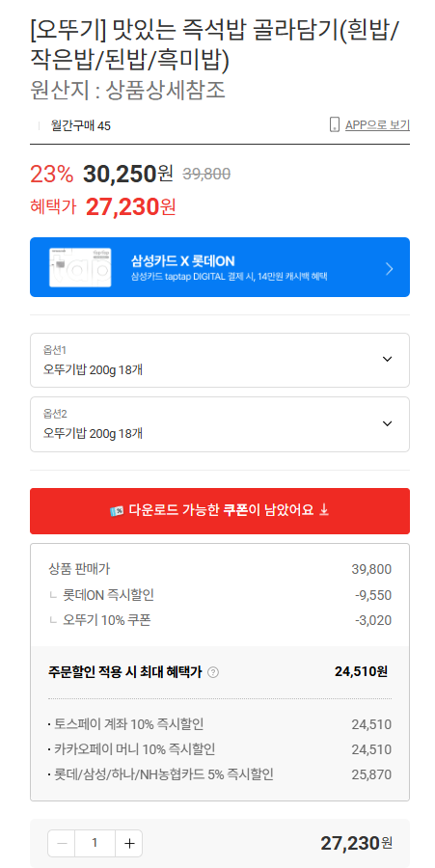The image size is (435, 868).
Task: Click the taptap card image in the banner
Action: click(80, 267)
